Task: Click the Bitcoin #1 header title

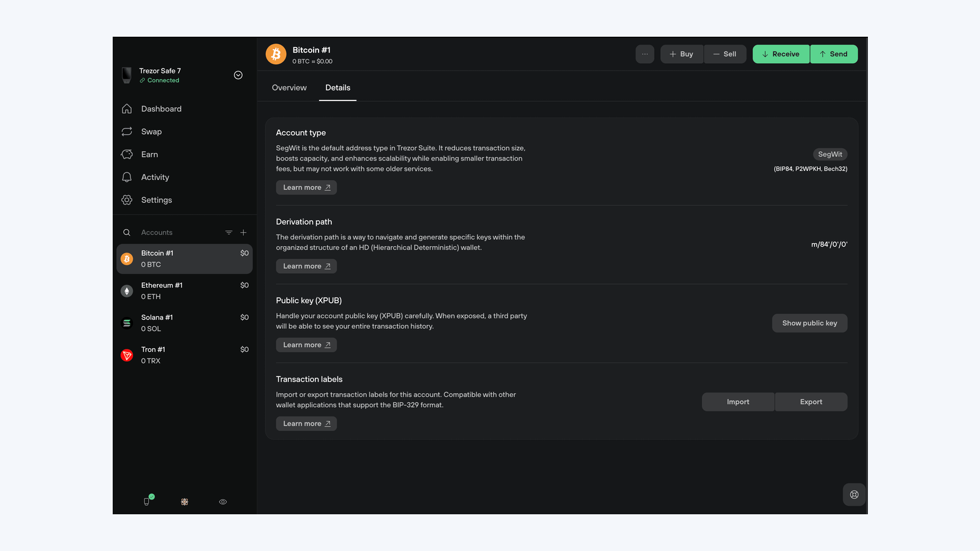Action: (x=311, y=50)
